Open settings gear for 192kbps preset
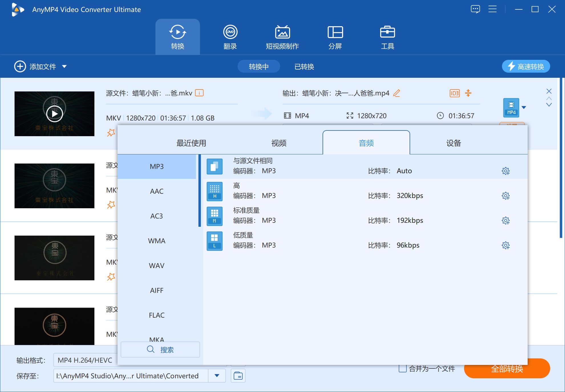565x392 pixels. tap(505, 220)
